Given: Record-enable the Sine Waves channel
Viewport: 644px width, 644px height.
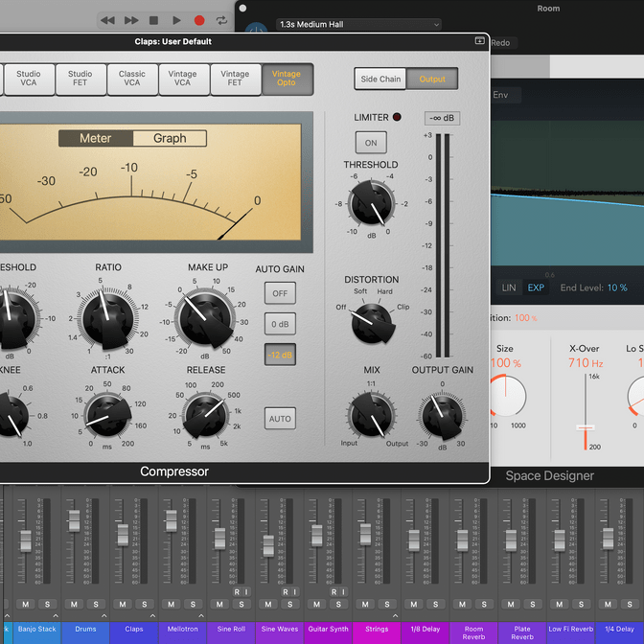Looking at the screenshot, I should (x=285, y=592).
